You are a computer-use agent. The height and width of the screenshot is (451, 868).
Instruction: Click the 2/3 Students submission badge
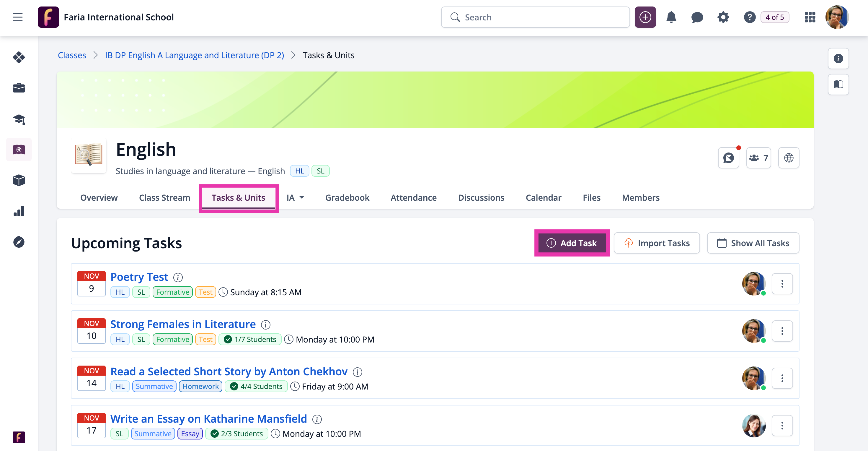coord(236,434)
